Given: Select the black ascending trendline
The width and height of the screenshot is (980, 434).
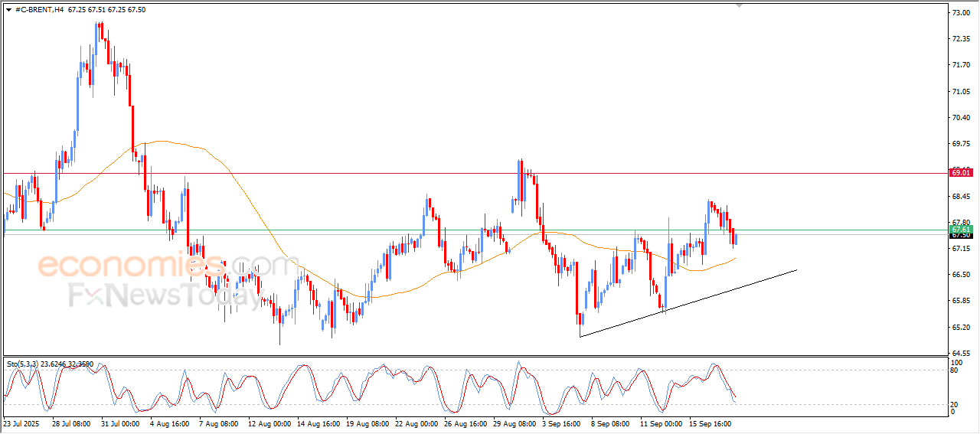Looking at the screenshot, I should click(688, 303).
